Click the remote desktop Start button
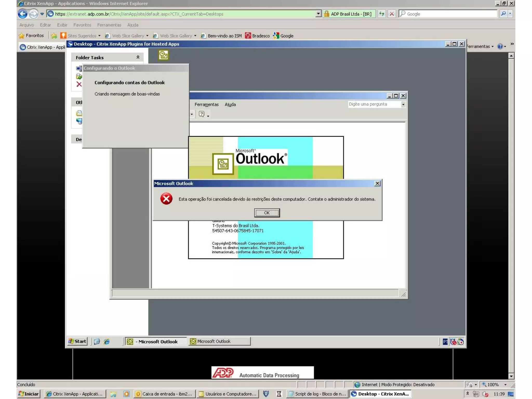This screenshot has width=532, height=399. pos(77,341)
